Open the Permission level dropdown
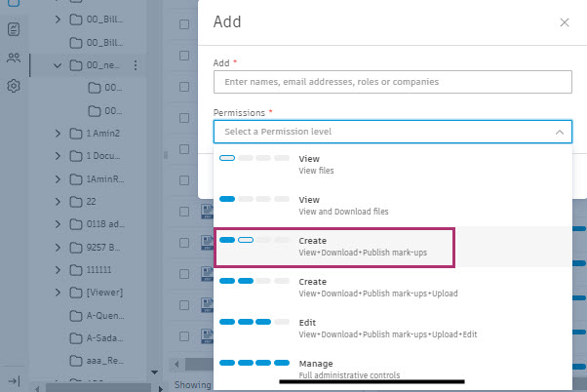 pos(392,131)
